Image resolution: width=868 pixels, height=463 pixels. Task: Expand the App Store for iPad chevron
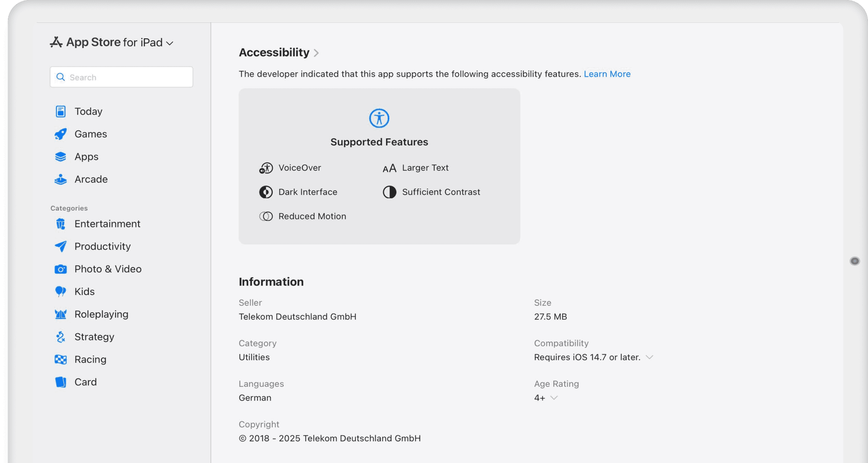tap(170, 43)
